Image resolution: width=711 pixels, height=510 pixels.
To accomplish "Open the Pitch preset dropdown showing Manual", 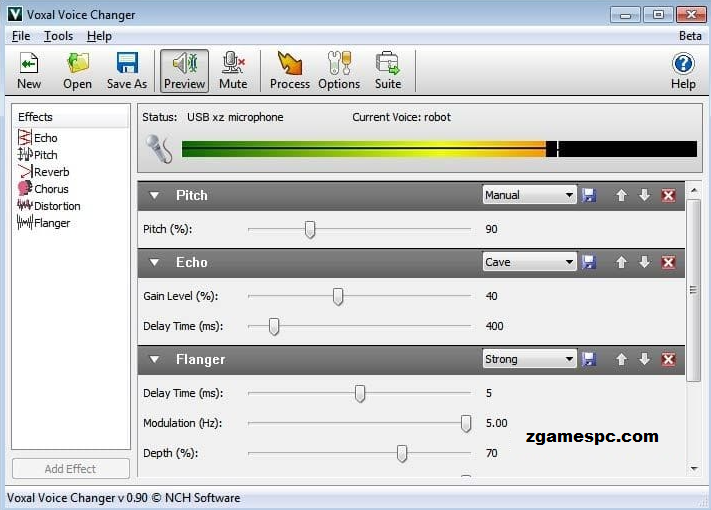I will click(530, 195).
